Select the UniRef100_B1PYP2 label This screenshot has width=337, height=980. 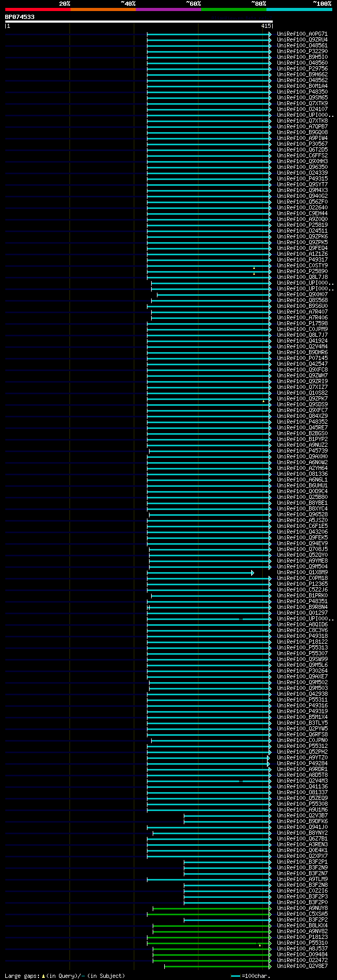coord(302,439)
